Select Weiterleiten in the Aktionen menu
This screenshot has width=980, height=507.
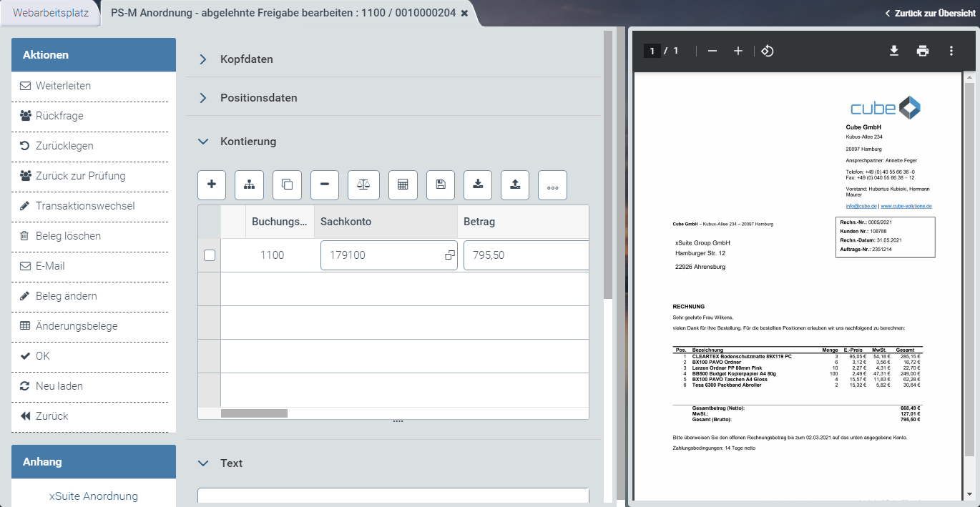click(63, 86)
